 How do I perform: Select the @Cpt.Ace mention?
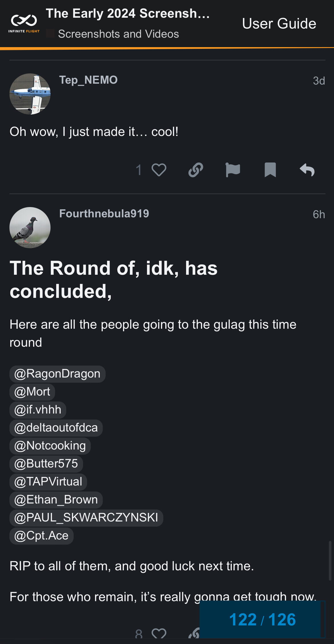[x=41, y=536]
